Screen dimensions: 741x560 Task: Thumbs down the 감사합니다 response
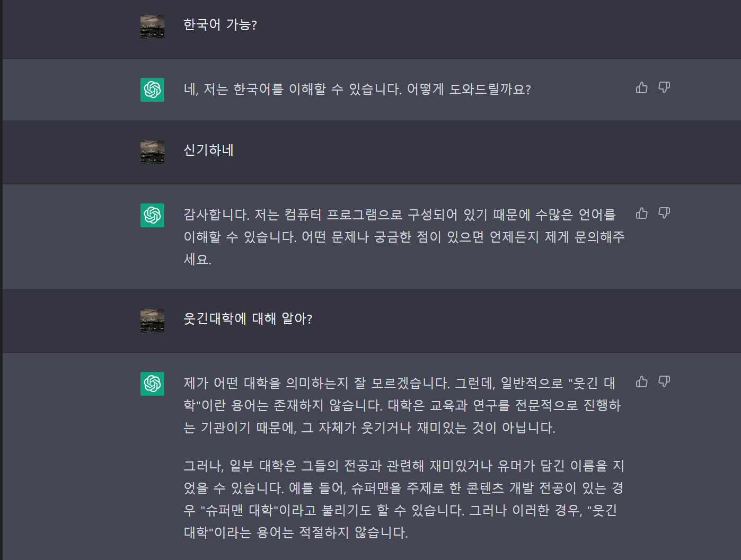tap(664, 214)
